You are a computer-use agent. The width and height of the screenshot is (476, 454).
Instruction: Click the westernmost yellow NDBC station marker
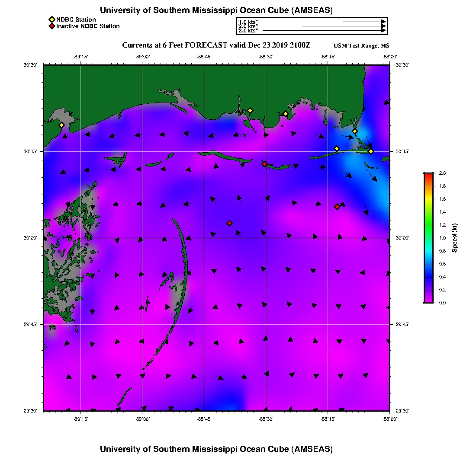click(x=61, y=125)
